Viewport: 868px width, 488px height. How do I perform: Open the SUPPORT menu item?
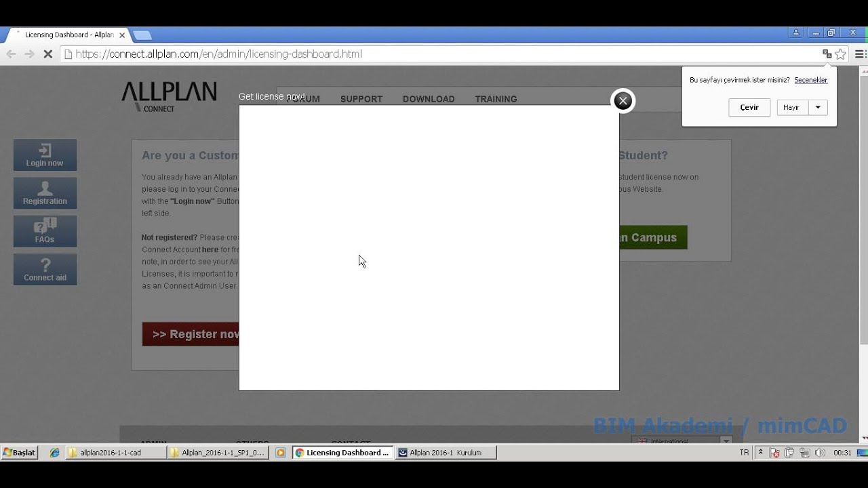(361, 99)
